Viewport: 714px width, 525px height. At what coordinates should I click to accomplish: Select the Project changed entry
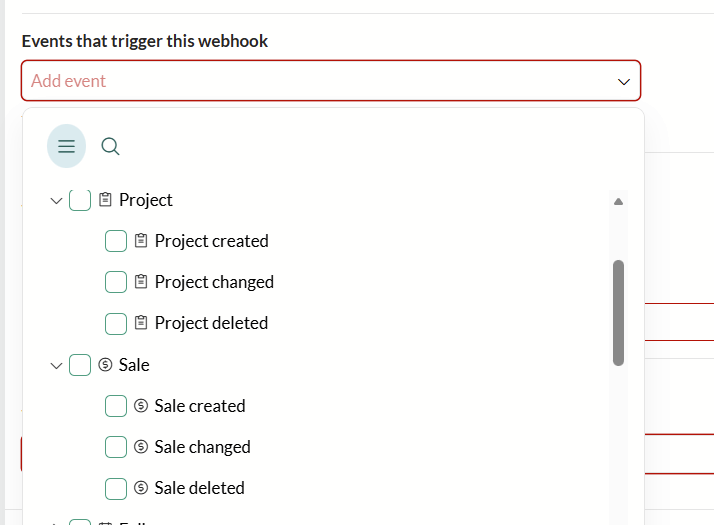pyautogui.click(x=214, y=282)
